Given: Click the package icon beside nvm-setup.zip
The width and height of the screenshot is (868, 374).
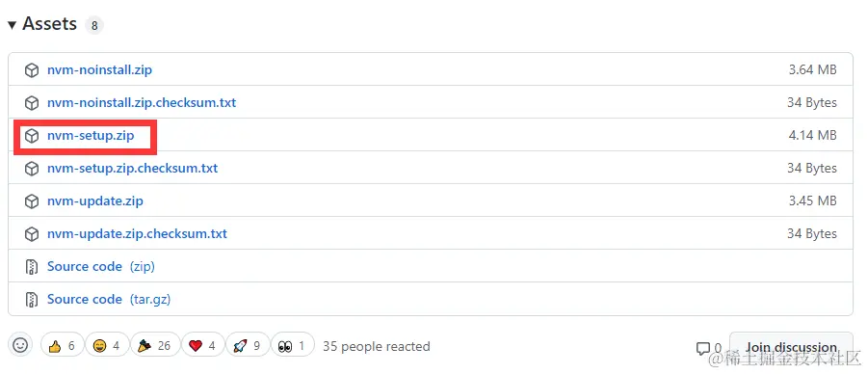Looking at the screenshot, I should (x=32, y=136).
